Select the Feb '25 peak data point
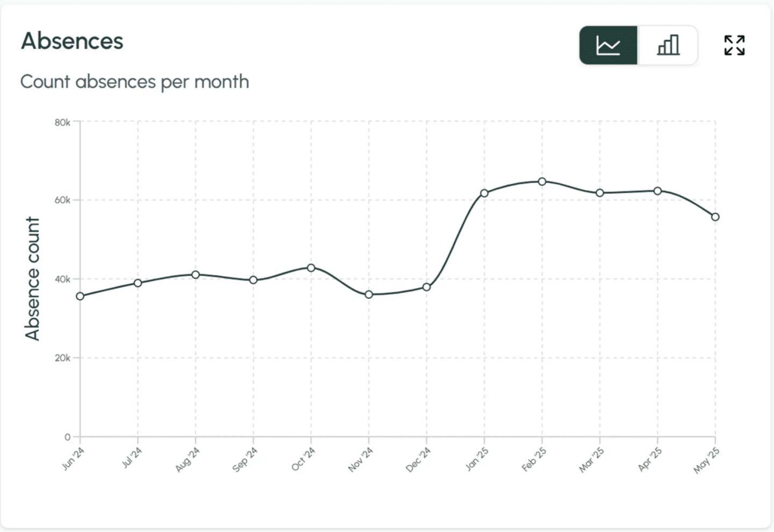 click(x=542, y=182)
